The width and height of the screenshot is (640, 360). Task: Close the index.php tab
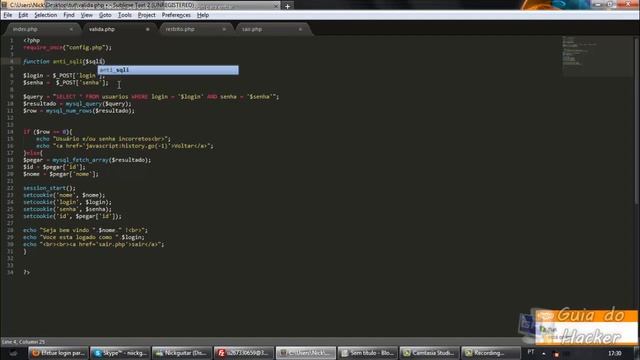point(71,29)
